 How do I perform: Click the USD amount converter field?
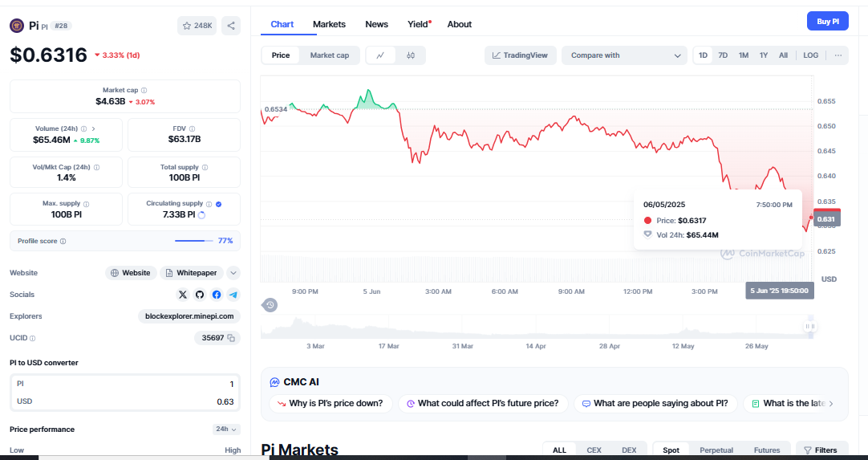(x=125, y=401)
